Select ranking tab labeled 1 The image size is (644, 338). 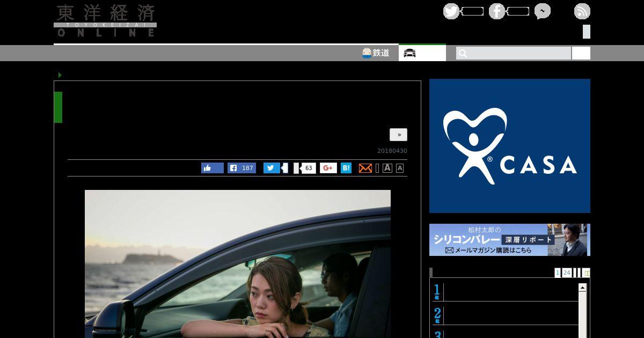tap(558, 273)
